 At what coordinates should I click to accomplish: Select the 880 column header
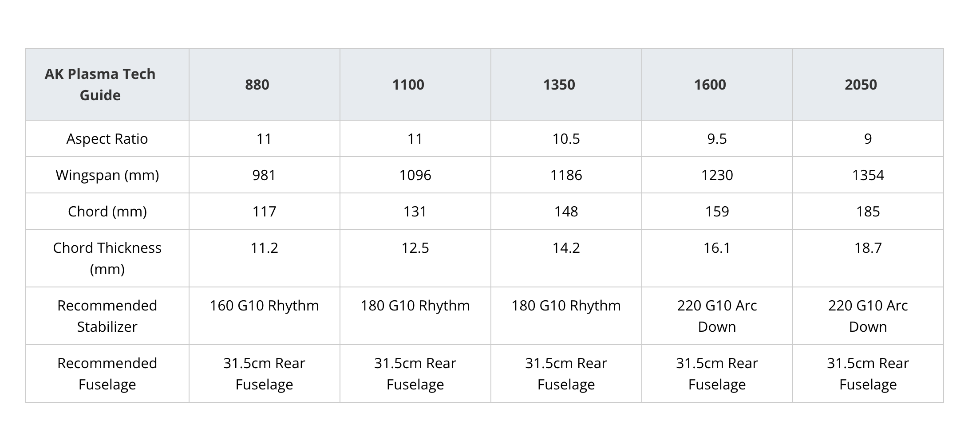tap(257, 84)
